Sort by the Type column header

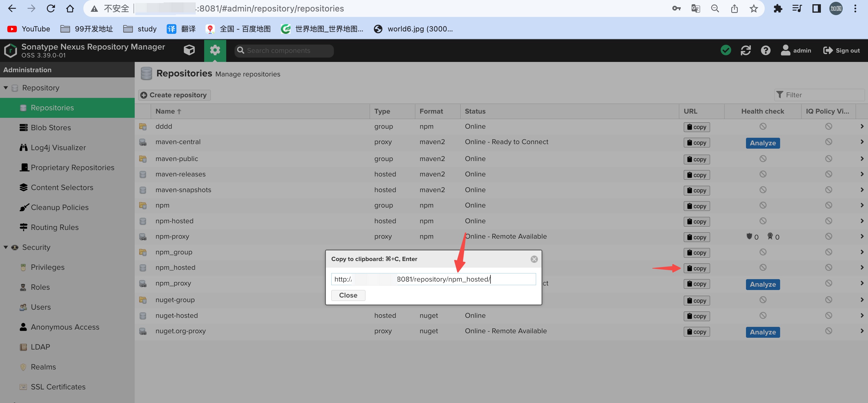392,111
